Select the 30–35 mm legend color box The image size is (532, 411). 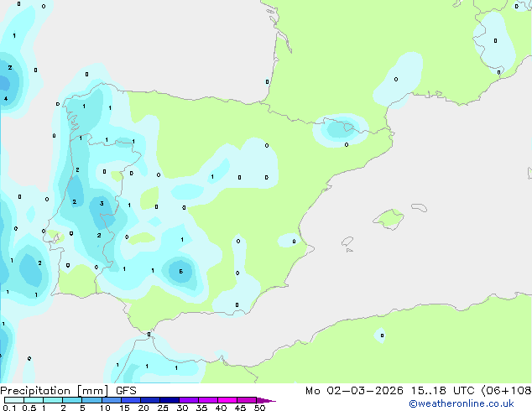189,400
